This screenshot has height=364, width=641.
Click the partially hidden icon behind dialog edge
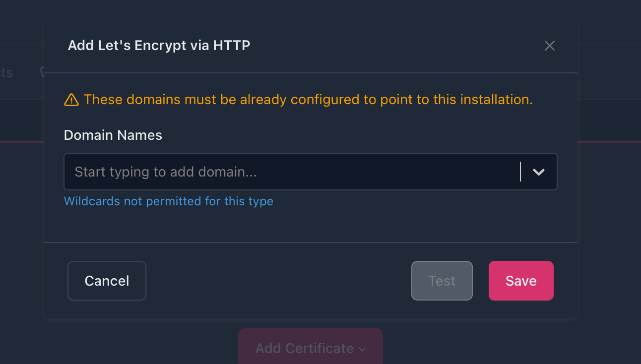(x=42, y=72)
